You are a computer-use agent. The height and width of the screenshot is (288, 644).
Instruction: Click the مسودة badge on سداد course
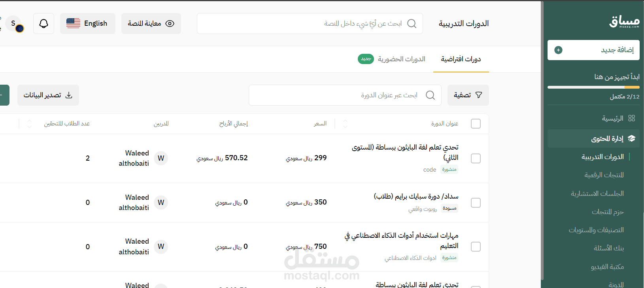[449, 208]
